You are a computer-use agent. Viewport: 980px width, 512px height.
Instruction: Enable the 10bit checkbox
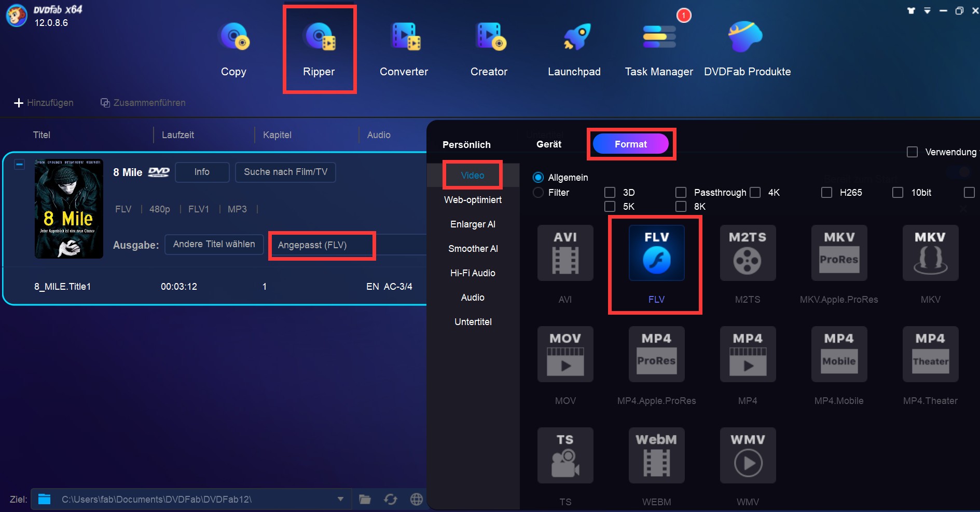click(898, 193)
